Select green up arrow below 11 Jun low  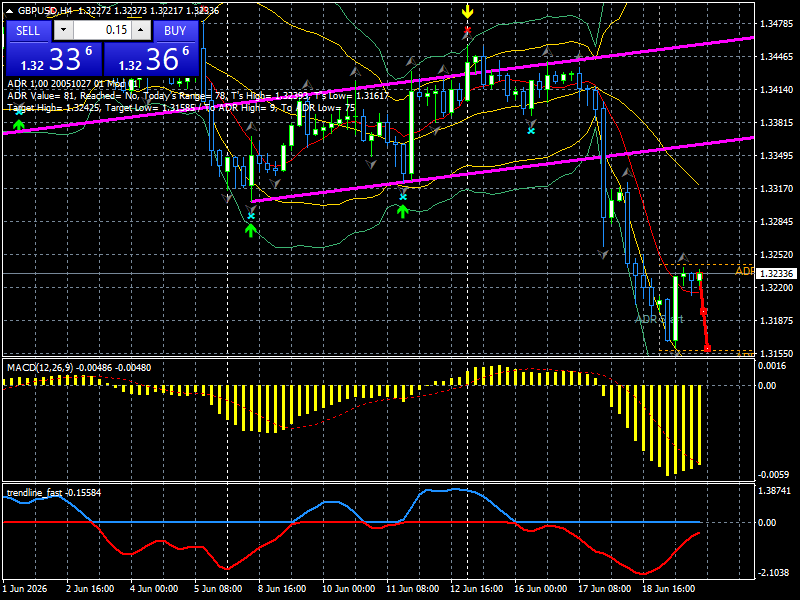click(403, 210)
